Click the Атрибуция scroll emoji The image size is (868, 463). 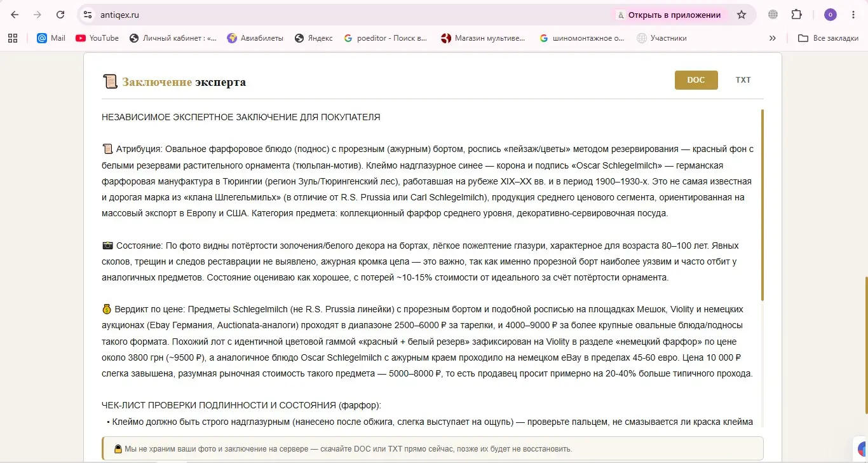[x=107, y=149]
